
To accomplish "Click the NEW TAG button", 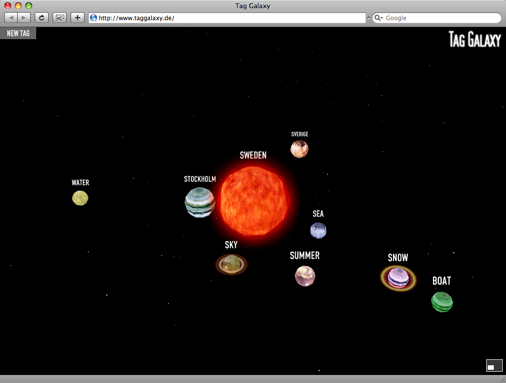I will (18, 33).
